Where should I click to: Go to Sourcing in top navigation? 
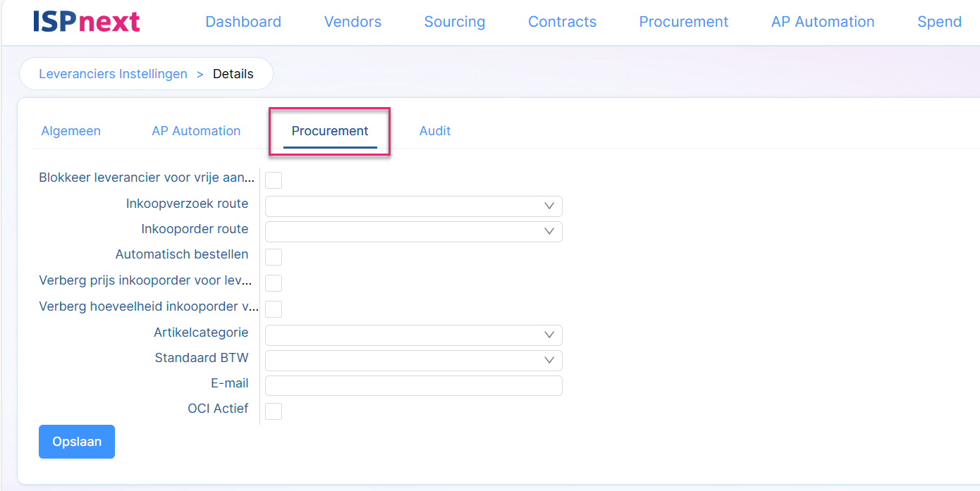[x=455, y=22]
